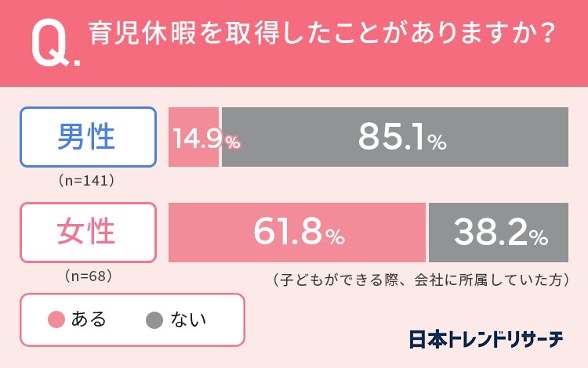Click the percent sign after 61.8
588x368 pixels.
pos(335,237)
